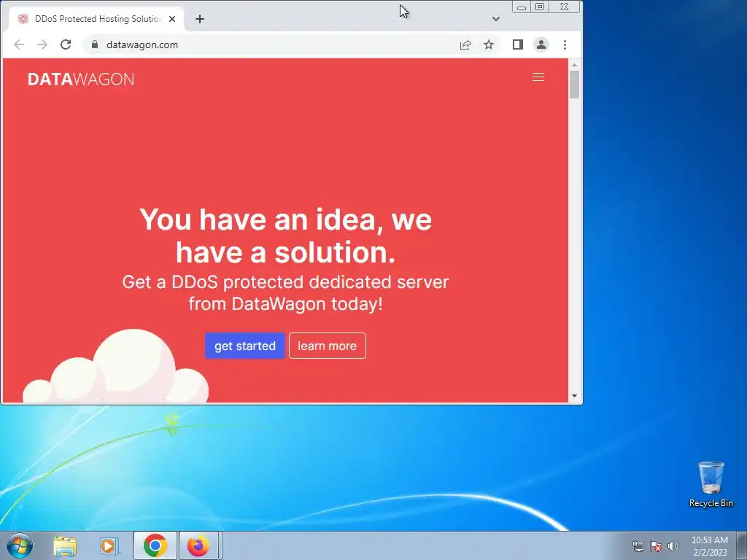The height and width of the screenshot is (560, 747).
Task: Open the Recycle Bin on desktop
Action: [x=711, y=484]
